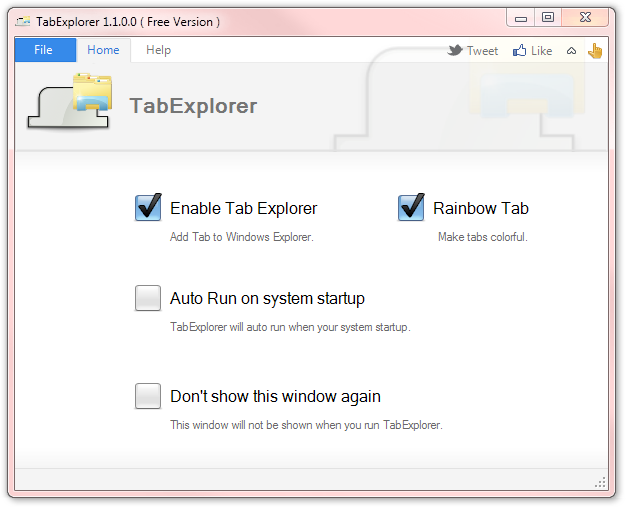Click 'Don't show this window again' label
The width and height of the screenshot is (626, 507).
click(275, 396)
